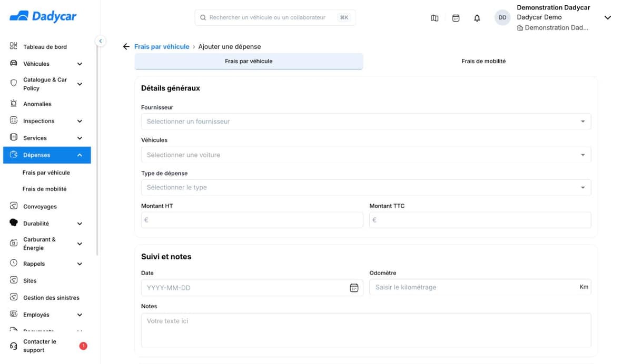Click the support headset icon

pyautogui.click(x=14, y=346)
